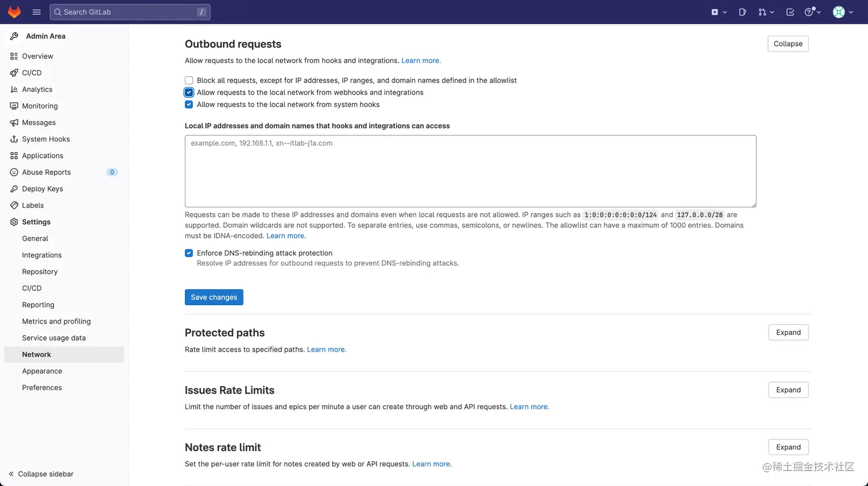Click the Help question mark icon

click(x=809, y=12)
